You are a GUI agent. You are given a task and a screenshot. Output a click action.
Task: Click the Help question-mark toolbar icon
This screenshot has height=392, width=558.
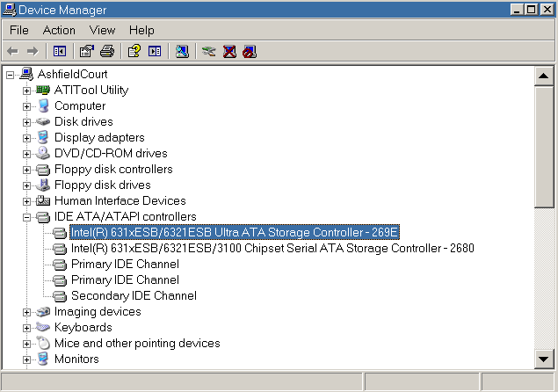pos(134,52)
